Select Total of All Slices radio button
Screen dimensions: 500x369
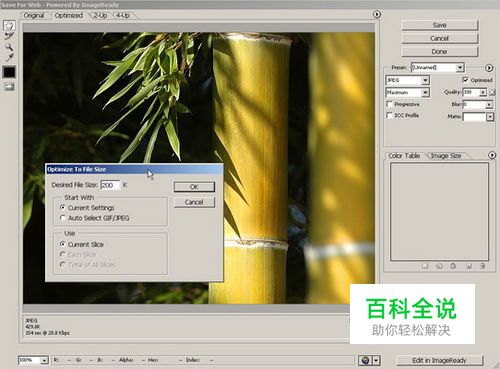pos(63,264)
